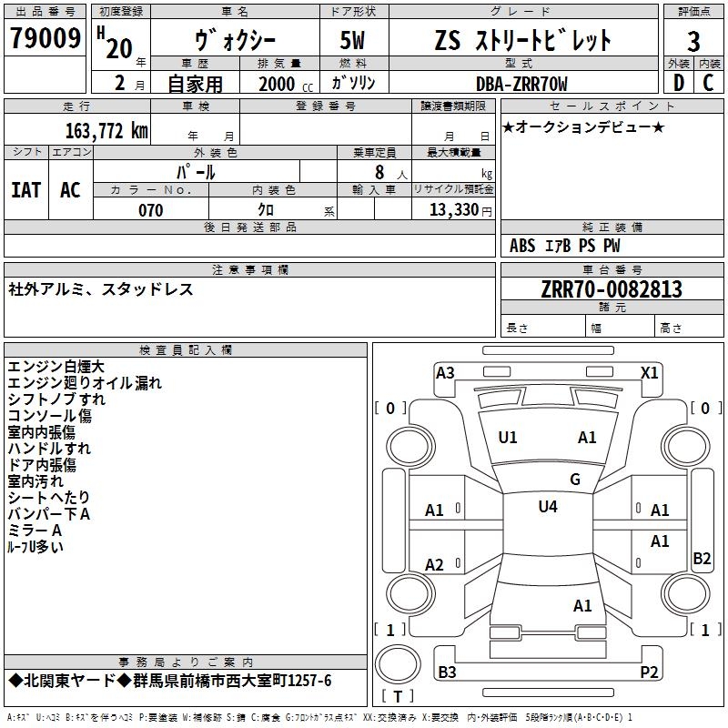The width and height of the screenshot is (728, 728).
Task: Click the car name ヴォクシー
Action: click(x=235, y=40)
